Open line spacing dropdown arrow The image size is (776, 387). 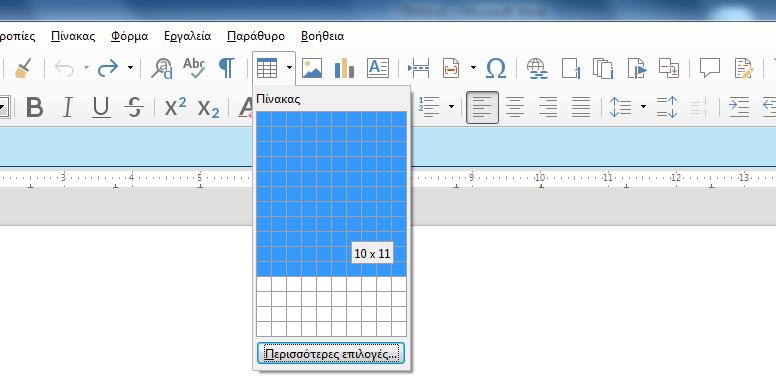(643, 106)
